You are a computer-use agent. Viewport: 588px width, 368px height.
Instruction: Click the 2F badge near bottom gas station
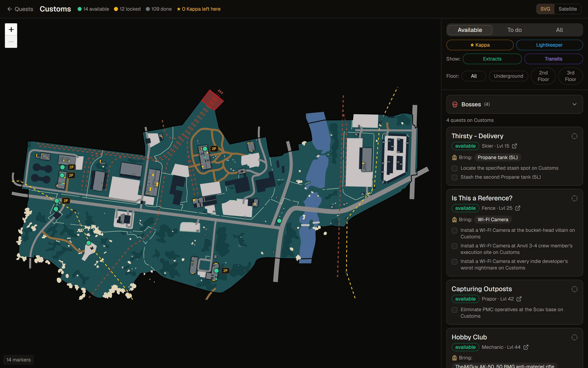click(x=225, y=270)
